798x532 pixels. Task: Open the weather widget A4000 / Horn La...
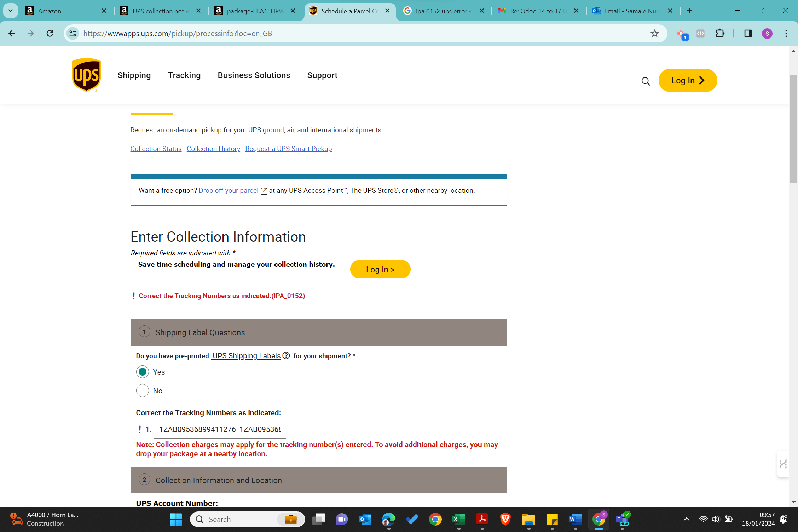[x=45, y=519]
